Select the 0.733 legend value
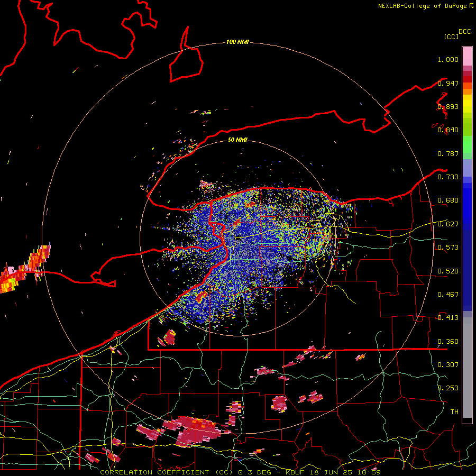 coord(448,177)
